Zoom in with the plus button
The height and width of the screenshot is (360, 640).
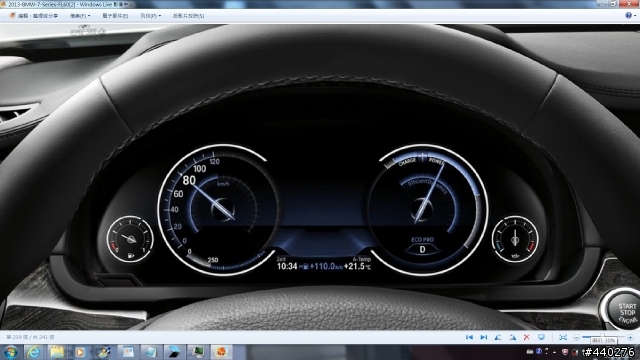[630, 337]
